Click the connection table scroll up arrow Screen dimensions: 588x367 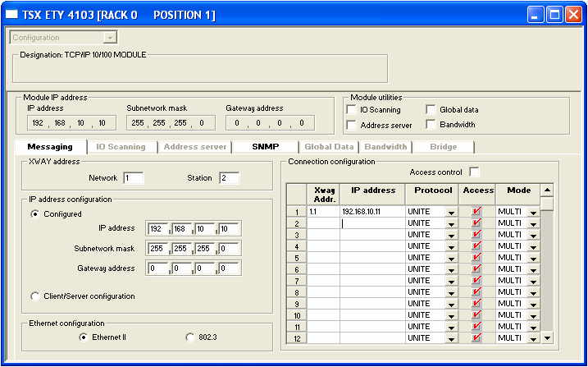[x=547, y=190]
